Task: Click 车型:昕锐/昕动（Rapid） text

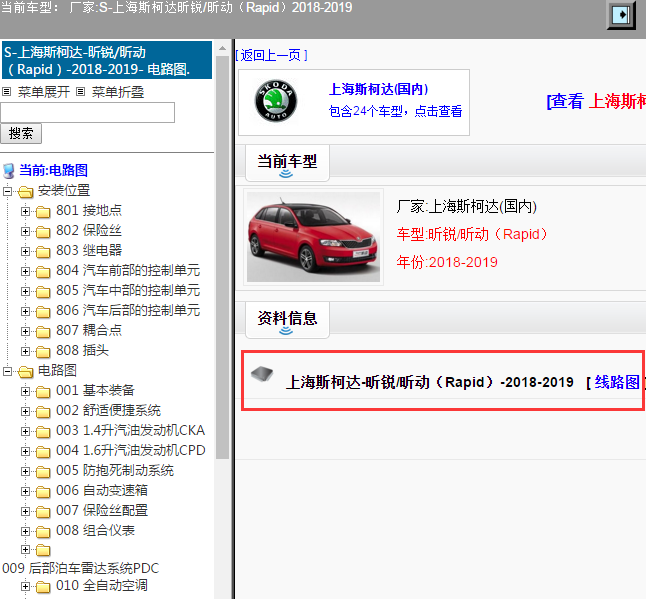Action: coord(472,234)
